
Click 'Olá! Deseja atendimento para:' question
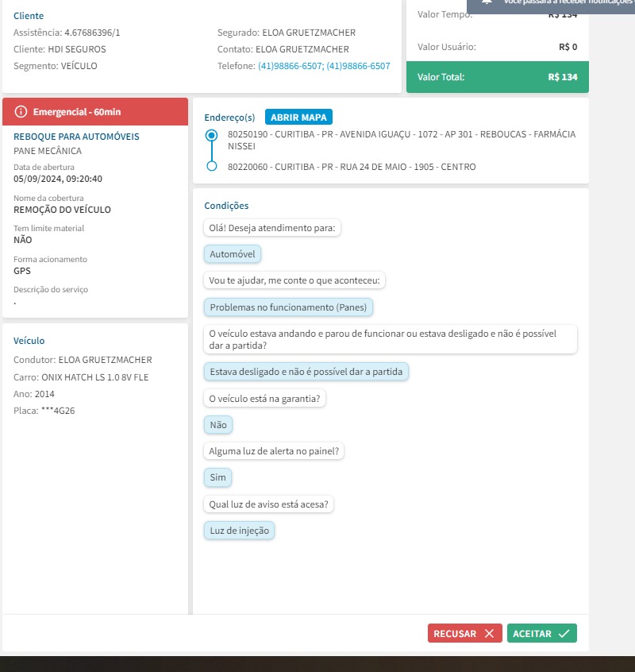pyautogui.click(x=272, y=228)
